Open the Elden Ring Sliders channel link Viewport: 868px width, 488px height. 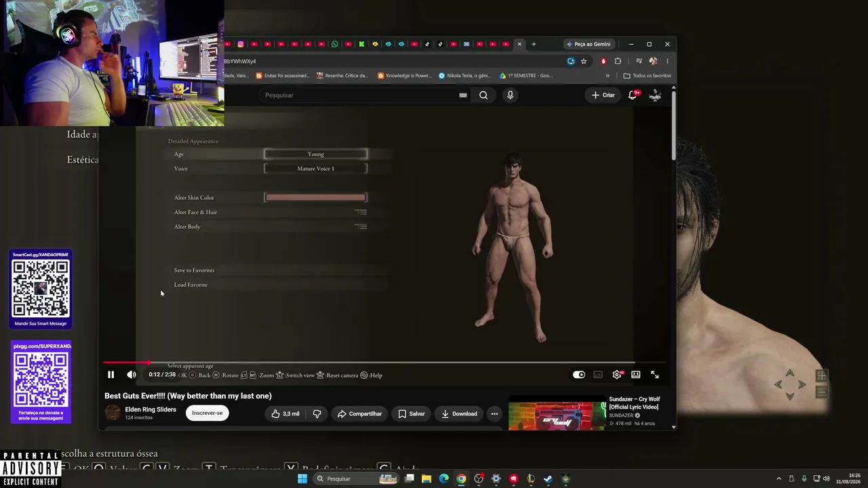pos(151,409)
